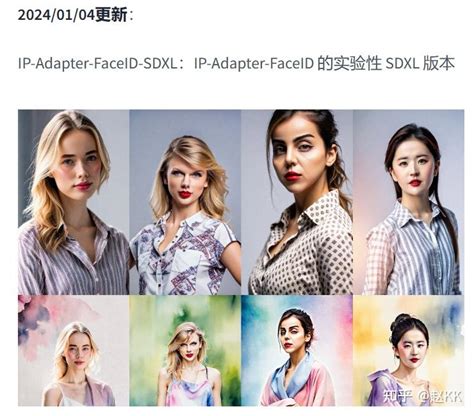Click the 实验性 word in the description
The image size is (474, 416).
coord(349,63)
